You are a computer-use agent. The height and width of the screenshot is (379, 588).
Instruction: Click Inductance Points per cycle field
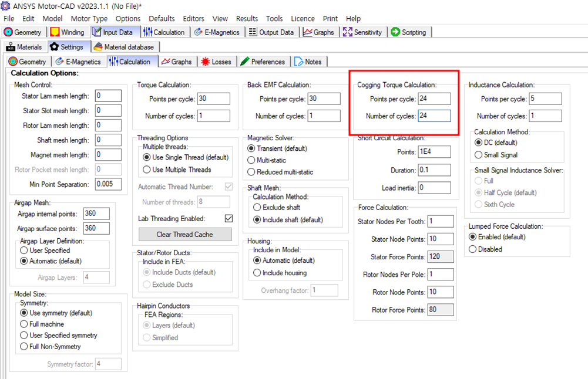coord(545,99)
